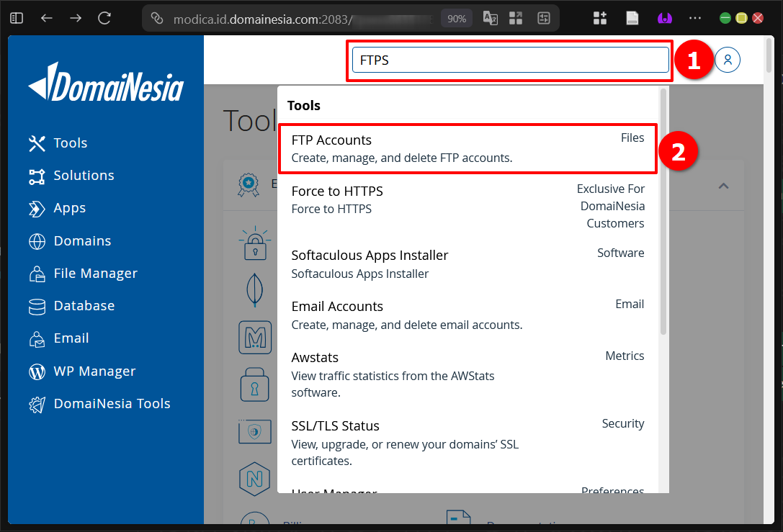This screenshot has width=783, height=532.
Task: Open Tools using the wrench sidebar icon
Action: pos(35,143)
